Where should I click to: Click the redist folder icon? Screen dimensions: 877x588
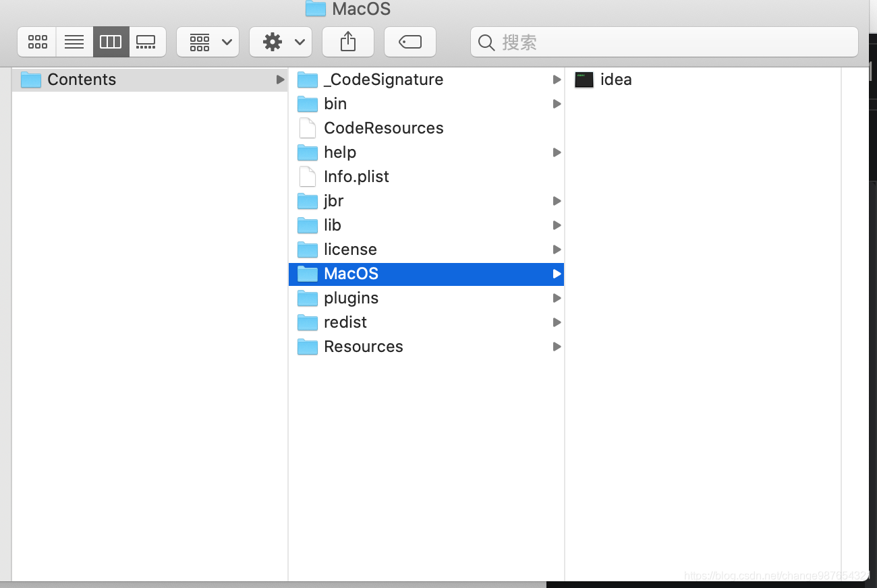click(308, 322)
